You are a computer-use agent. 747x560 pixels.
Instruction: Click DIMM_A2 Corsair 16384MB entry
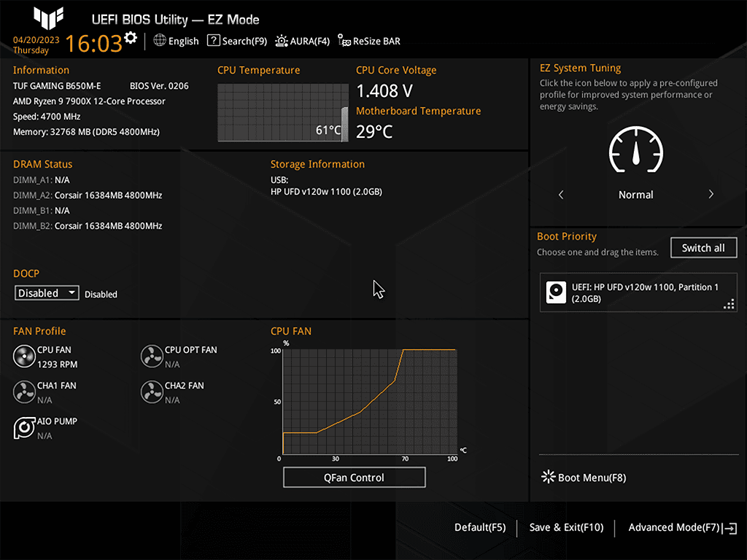[88, 195]
